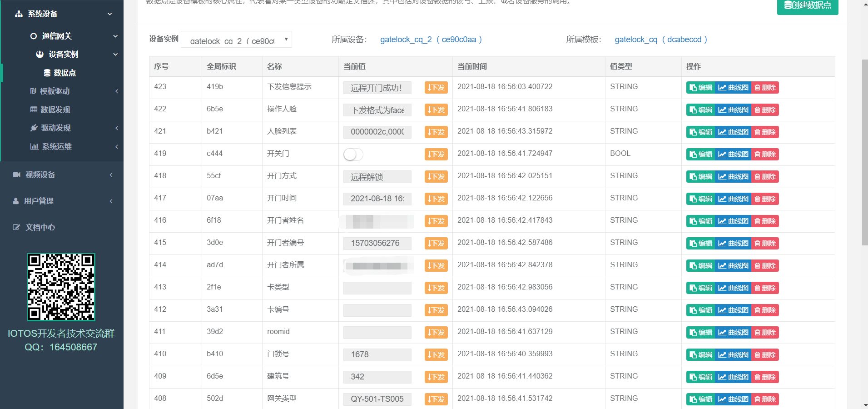Screen dimensions: 868x409
Task: Click global ID cell 419b
Action: [x=215, y=86]
